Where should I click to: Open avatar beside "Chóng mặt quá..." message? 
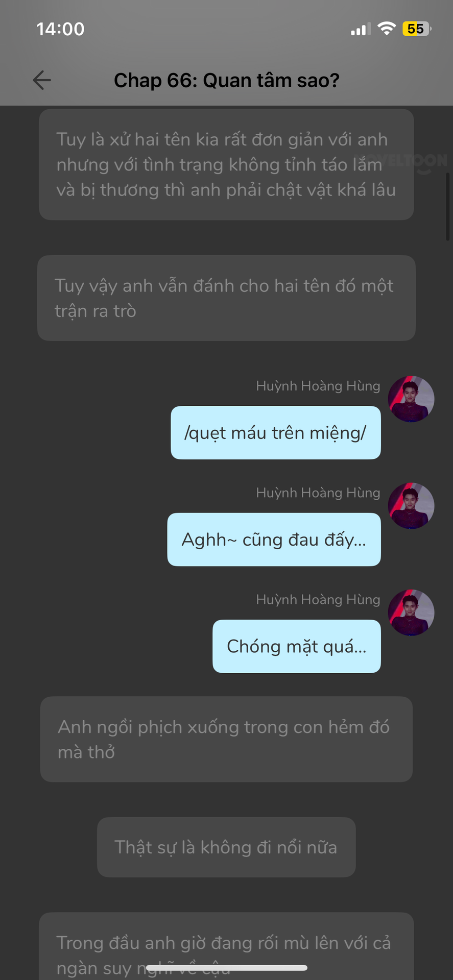pyautogui.click(x=411, y=612)
